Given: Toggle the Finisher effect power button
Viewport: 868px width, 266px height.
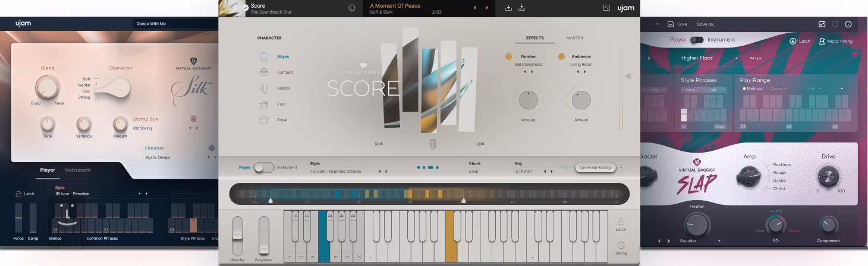Looking at the screenshot, I should click(x=509, y=56).
